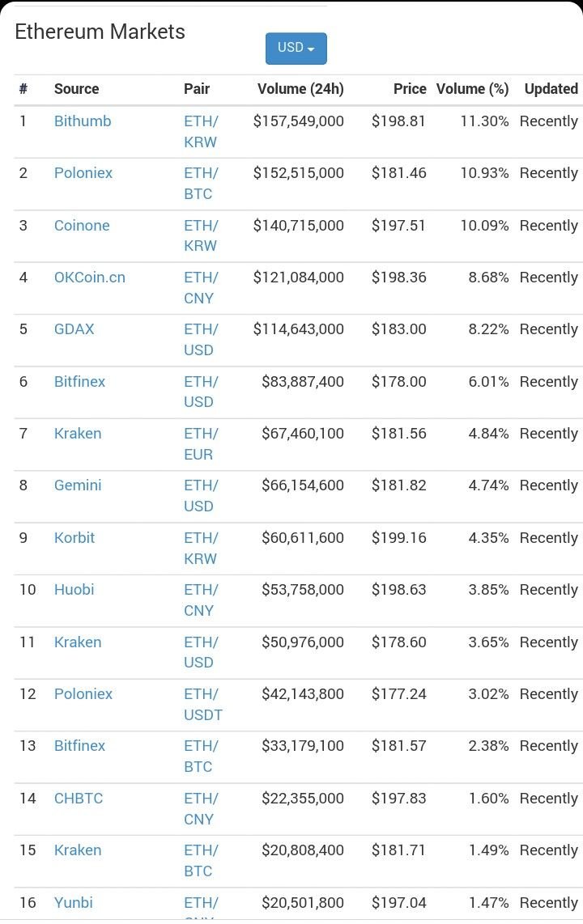Open the CHBTC exchange link
The width and height of the screenshot is (583, 924).
tap(79, 799)
